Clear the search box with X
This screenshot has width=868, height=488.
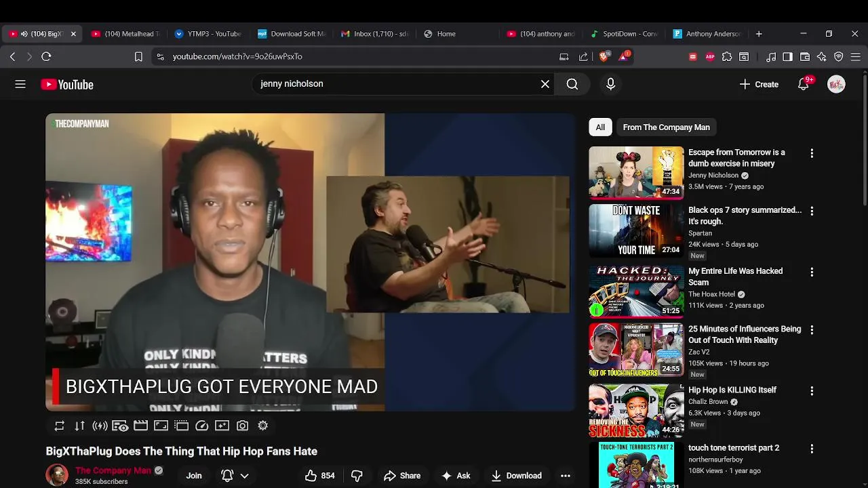[545, 84]
